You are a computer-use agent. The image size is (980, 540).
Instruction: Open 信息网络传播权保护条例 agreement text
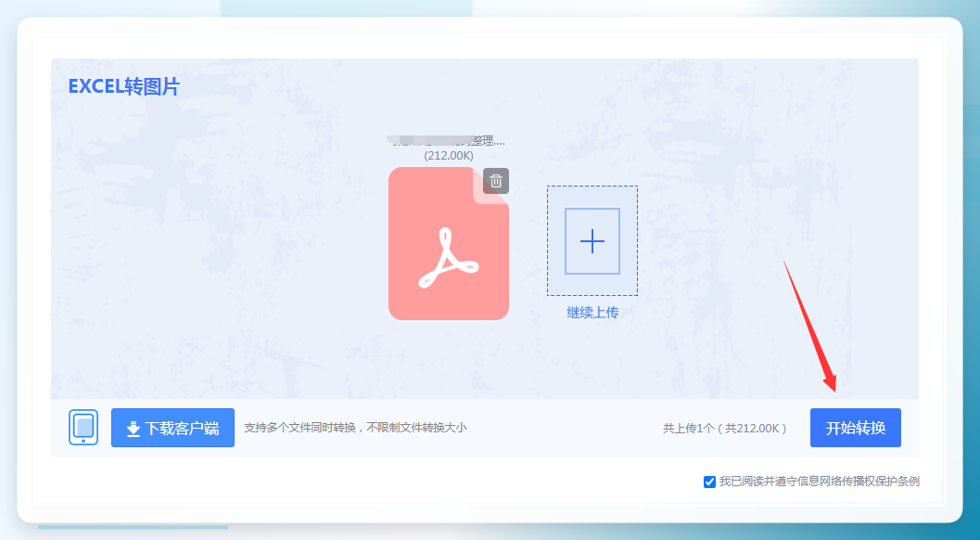click(853, 482)
